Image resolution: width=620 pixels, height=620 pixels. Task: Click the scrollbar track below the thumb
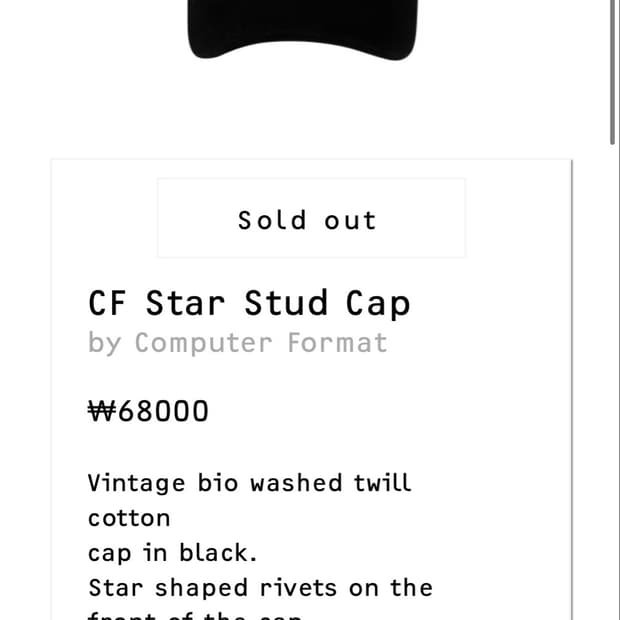click(x=612, y=382)
